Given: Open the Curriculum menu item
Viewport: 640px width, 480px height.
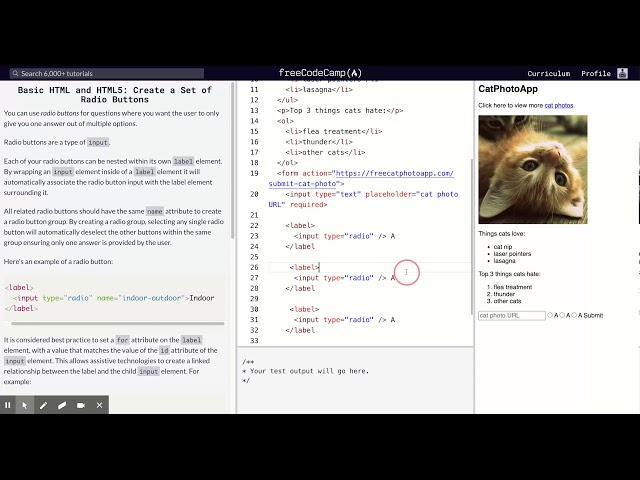Looking at the screenshot, I should coord(549,73).
